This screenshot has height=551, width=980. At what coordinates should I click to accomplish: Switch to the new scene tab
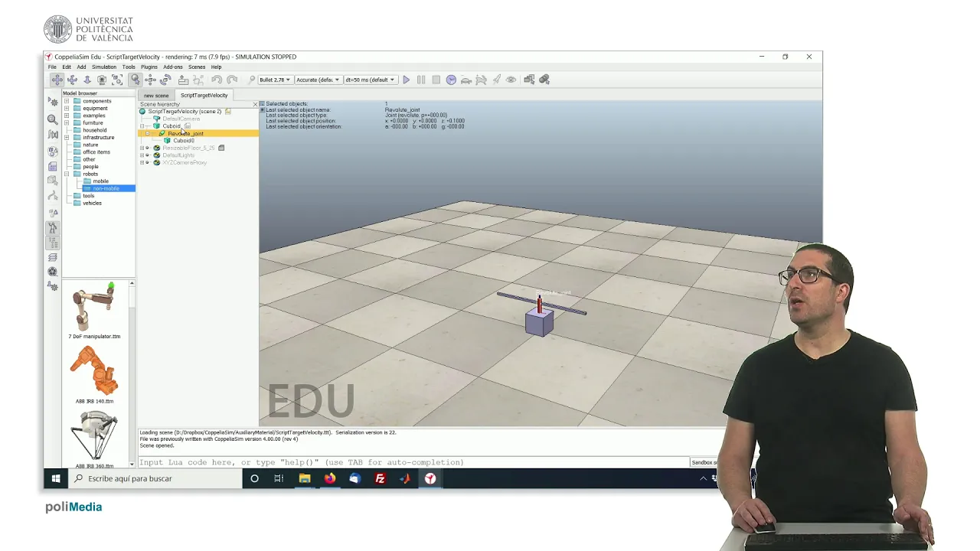[x=156, y=96]
